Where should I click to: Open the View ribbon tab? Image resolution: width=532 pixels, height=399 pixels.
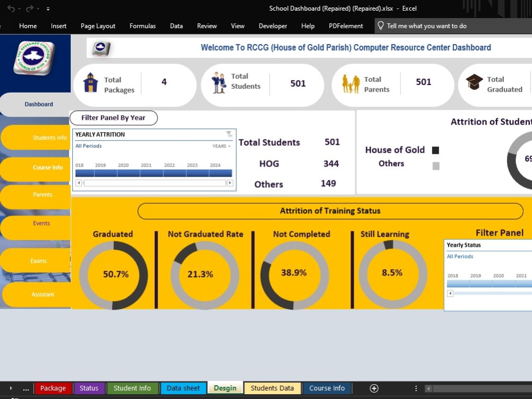[x=237, y=26]
